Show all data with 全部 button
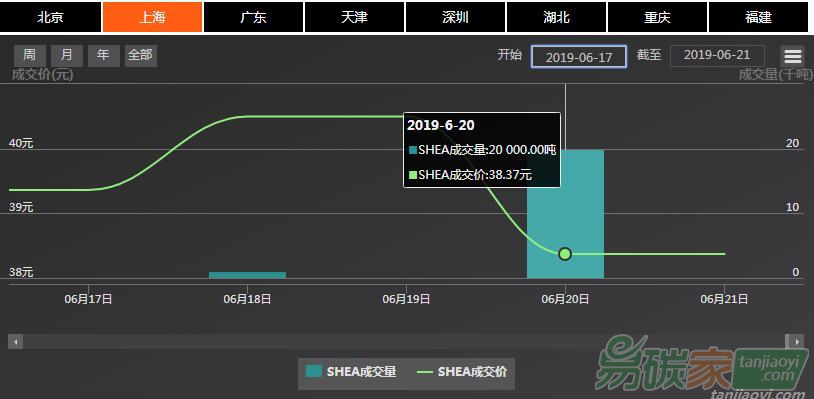Image resolution: width=814 pixels, height=399 pixels. point(140,56)
